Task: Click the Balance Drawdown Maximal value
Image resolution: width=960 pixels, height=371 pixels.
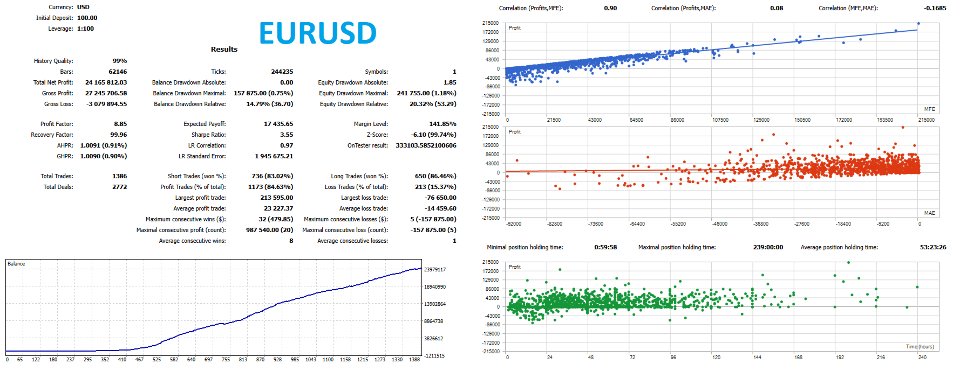Action: 264,93
